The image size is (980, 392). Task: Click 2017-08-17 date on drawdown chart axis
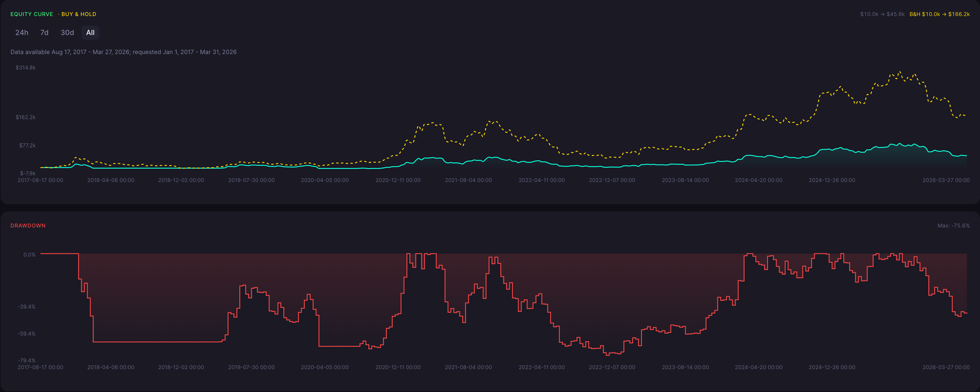[40, 367]
